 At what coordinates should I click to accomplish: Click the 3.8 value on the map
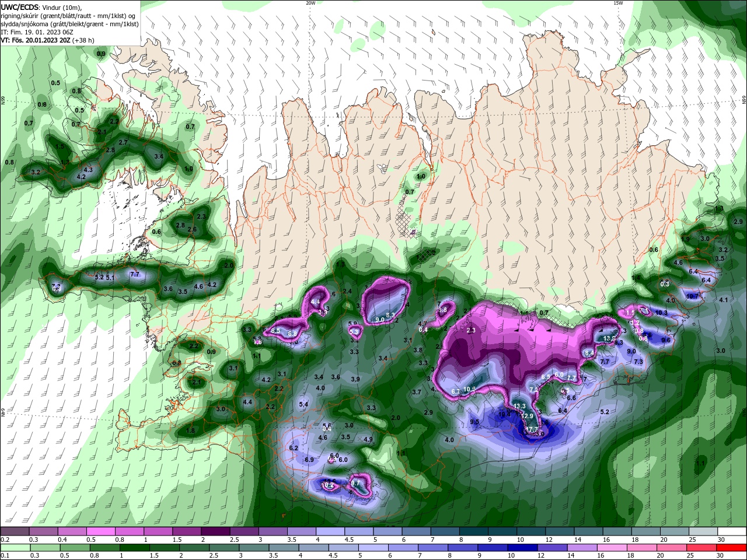pos(418,350)
